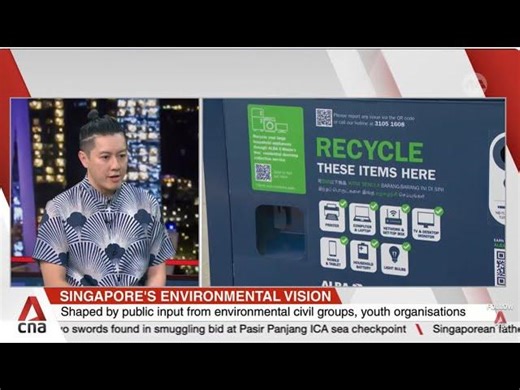Click the Printer icon on the recycle bin
Screen dimensions: 520x390
[332, 216]
